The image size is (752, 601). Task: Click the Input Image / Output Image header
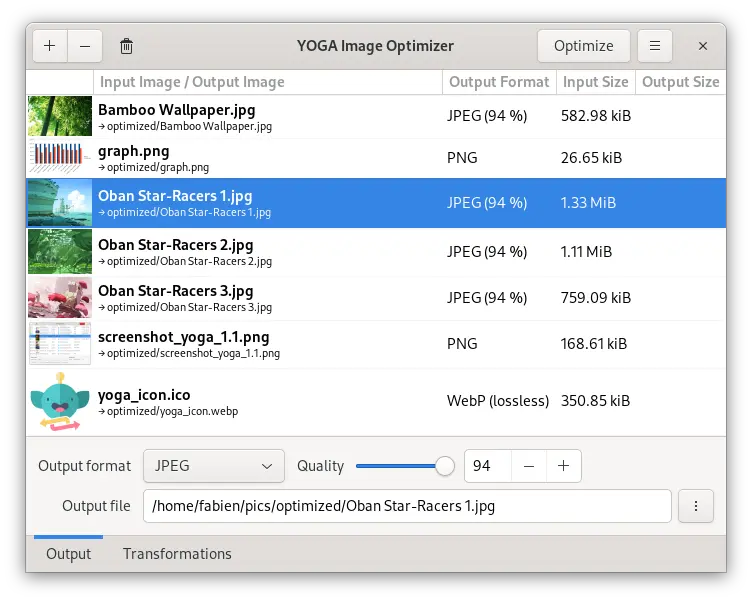tap(192, 82)
